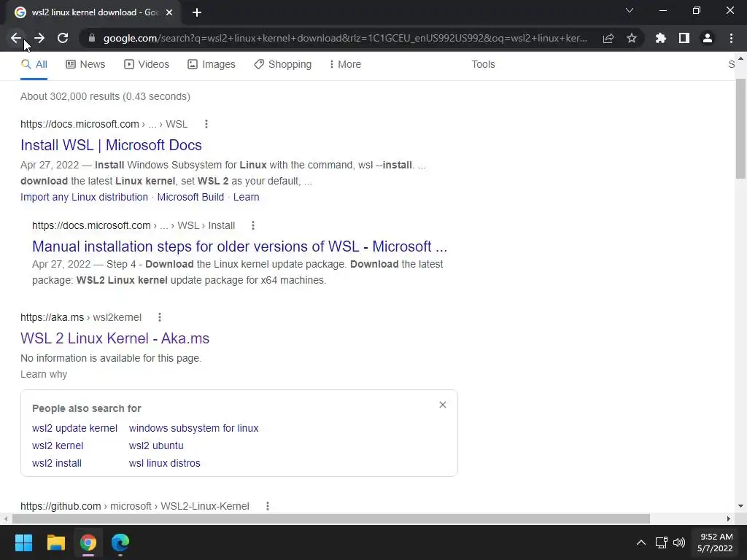Open the clock showing 9:52 AM
The width and height of the screenshot is (747, 560).
715,542
